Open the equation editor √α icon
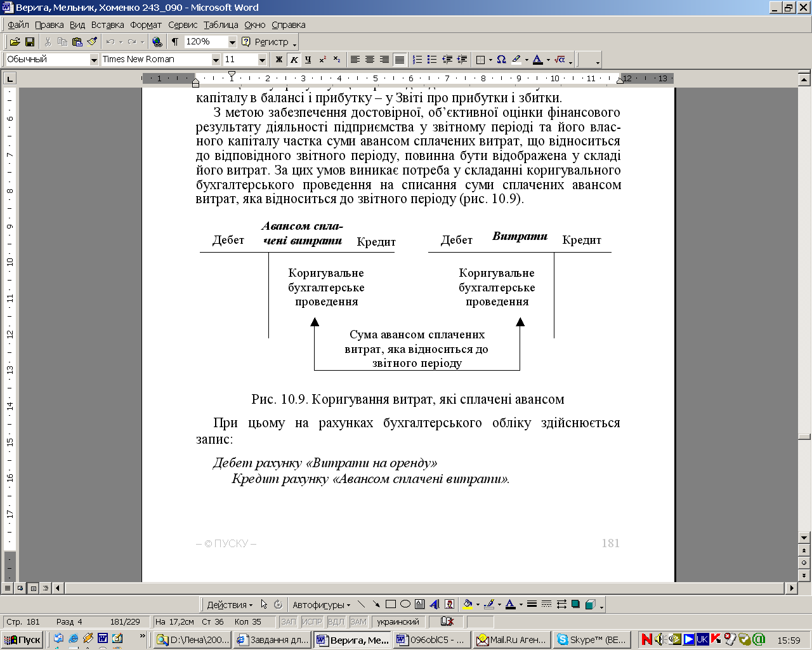 point(560,60)
